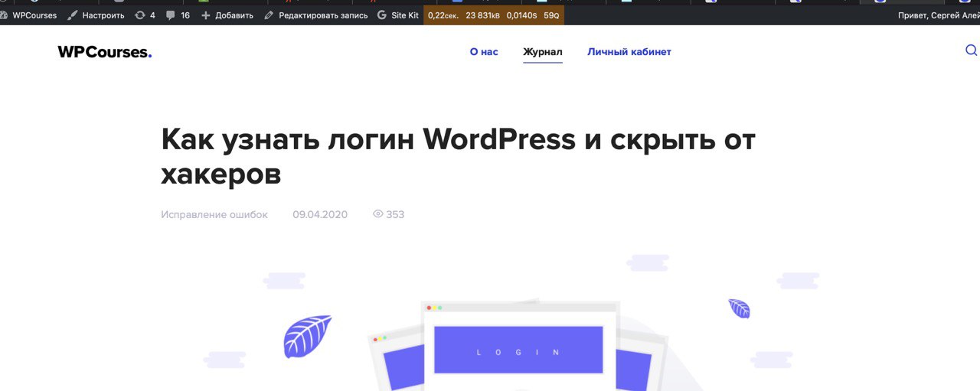Image resolution: width=980 pixels, height=391 pixels.
Task: Click Редактировать запись in the admin bar
Action: tap(315, 15)
